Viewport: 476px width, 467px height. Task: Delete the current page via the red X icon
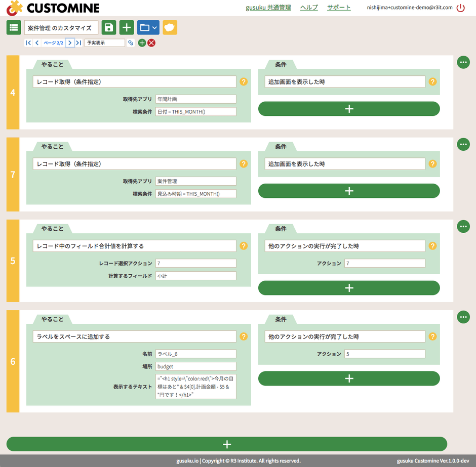(151, 43)
